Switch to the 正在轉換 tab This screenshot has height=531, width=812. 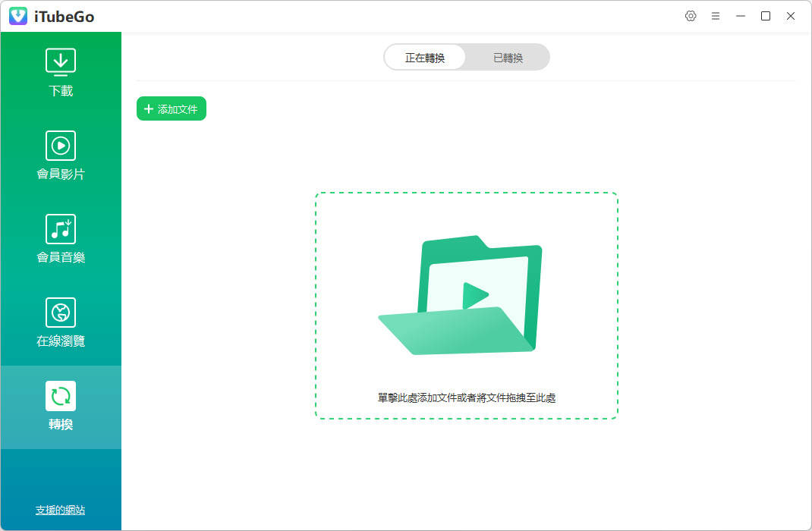point(425,58)
